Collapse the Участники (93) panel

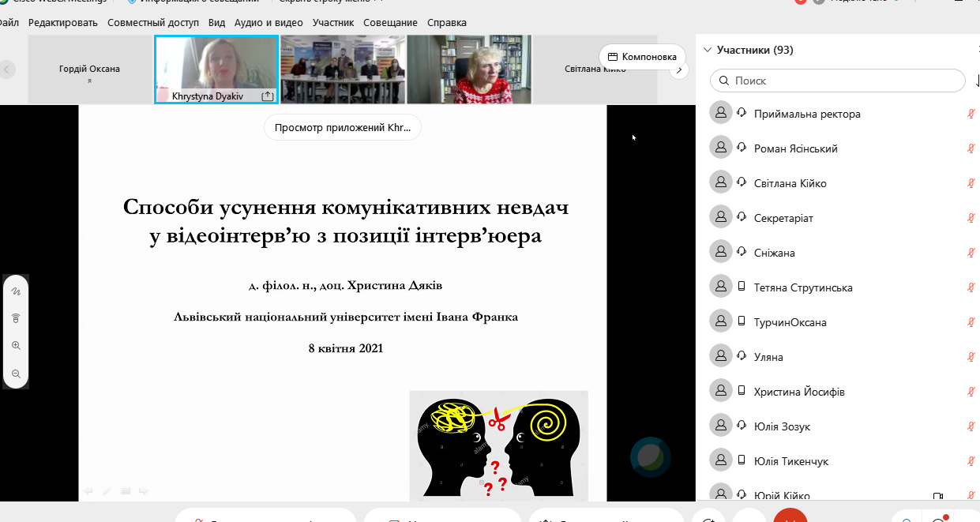pyautogui.click(x=708, y=49)
